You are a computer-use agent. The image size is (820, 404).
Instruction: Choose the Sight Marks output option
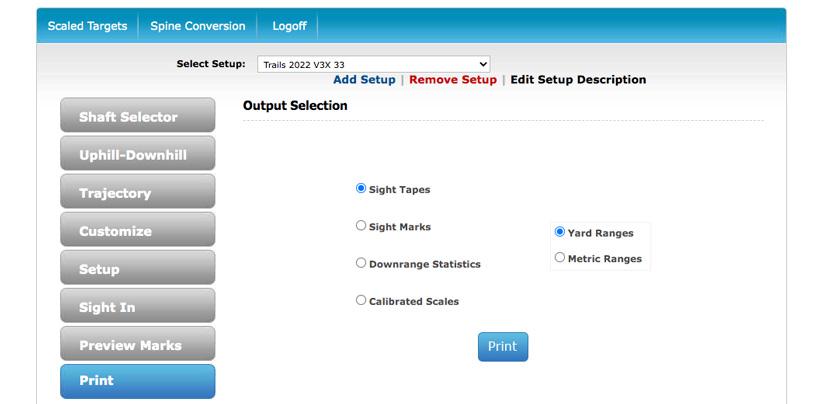361,226
